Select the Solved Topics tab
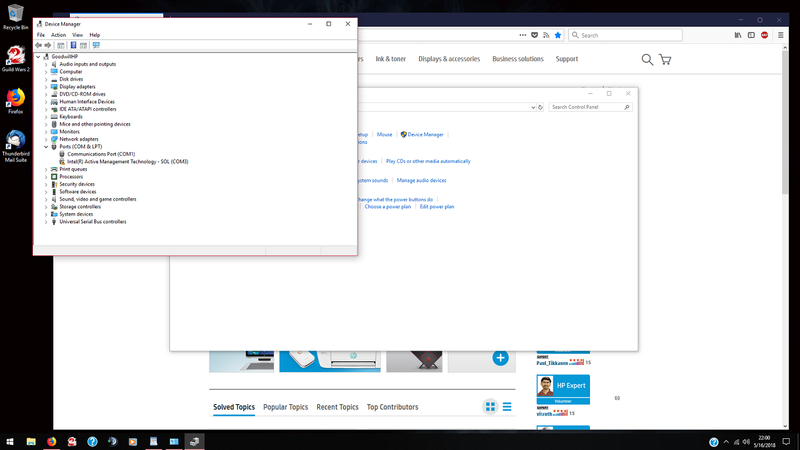The width and height of the screenshot is (800, 450). click(234, 407)
